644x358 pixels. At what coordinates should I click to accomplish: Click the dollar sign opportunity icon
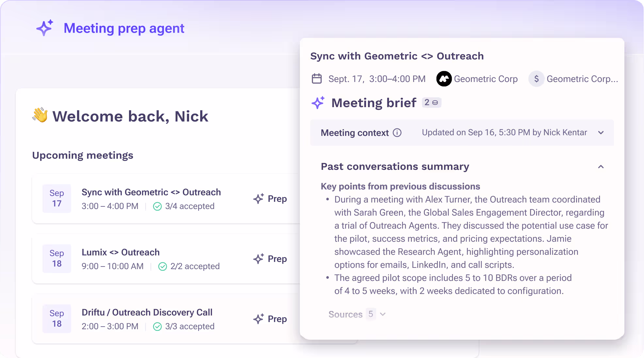coord(536,79)
